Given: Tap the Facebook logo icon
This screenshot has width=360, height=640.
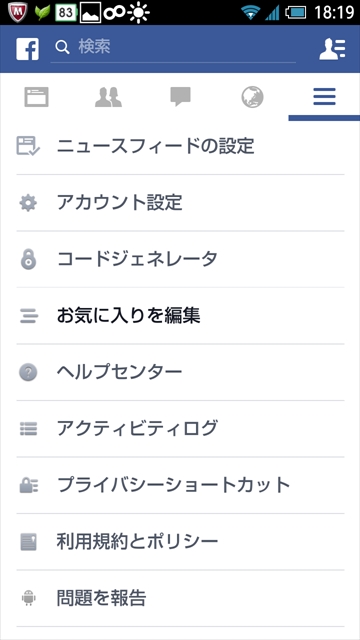Looking at the screenshot, I should 27,49.
